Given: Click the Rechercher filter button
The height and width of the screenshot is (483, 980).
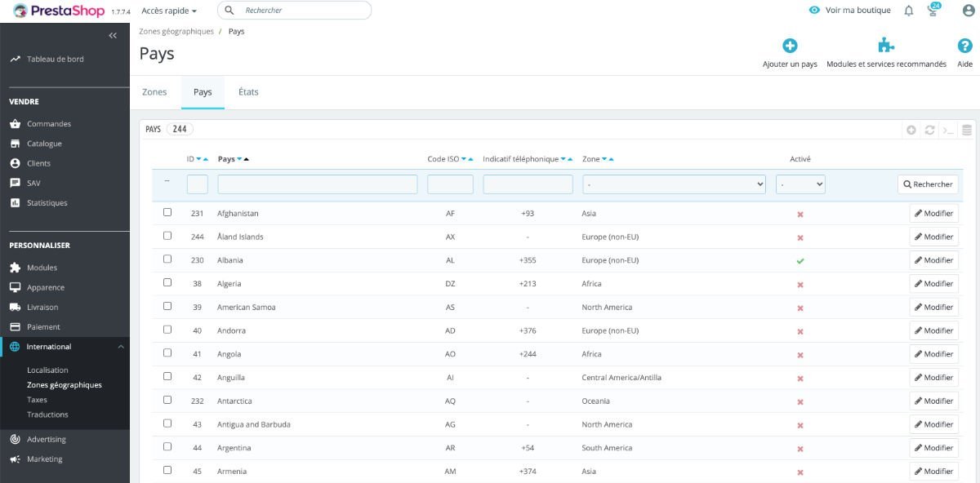Looking at the screenshot, I should pyautogui.click(x=928, y=184).
